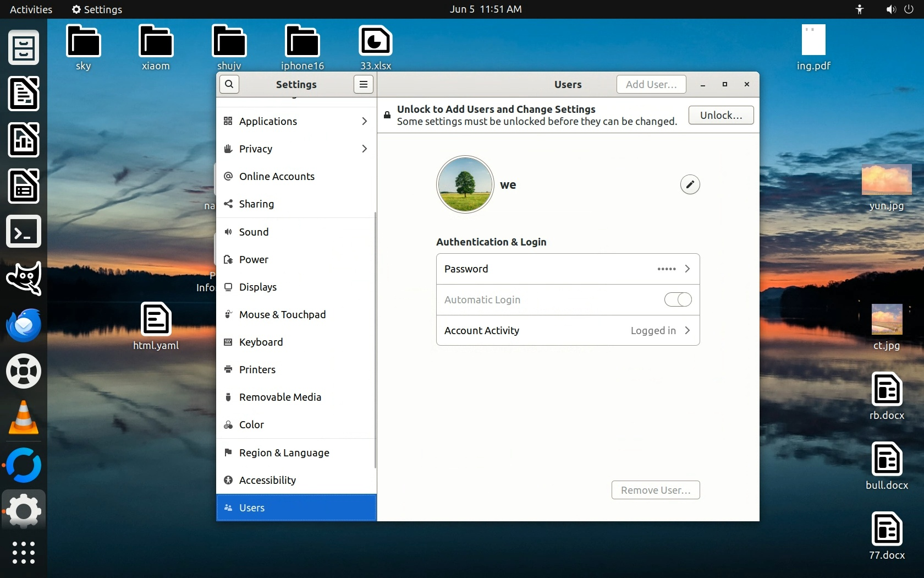The image size is (924, 578).
Task: Click the pencil edit icon beside username
Action: pos(690,184)
